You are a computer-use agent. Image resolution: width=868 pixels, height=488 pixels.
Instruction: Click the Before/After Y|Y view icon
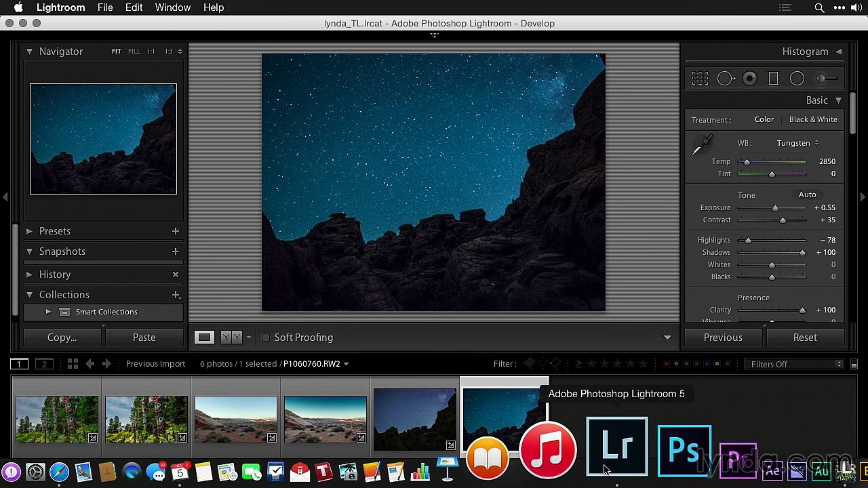pyautogui.click(x=231, y=337)
